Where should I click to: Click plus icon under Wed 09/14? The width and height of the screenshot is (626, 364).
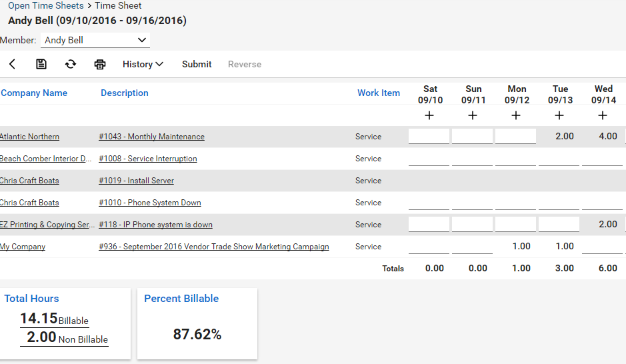tap(603, 115)
